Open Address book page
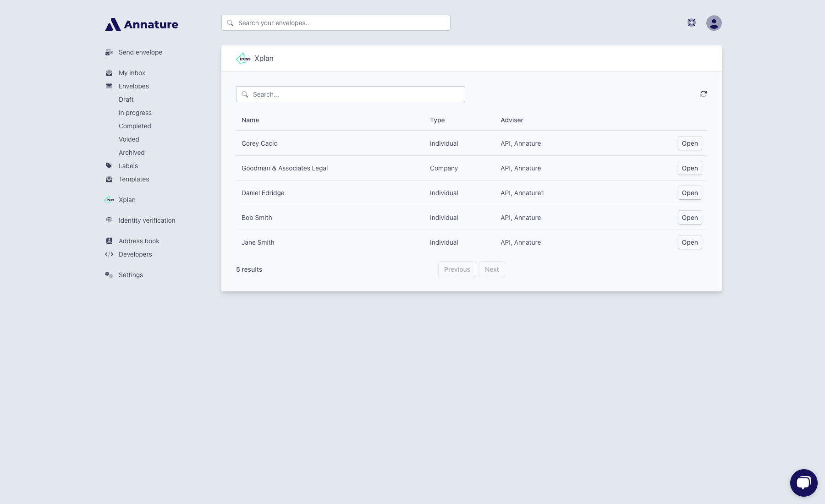Viewport: 825px width, 504px height. [x=139, y=241]
